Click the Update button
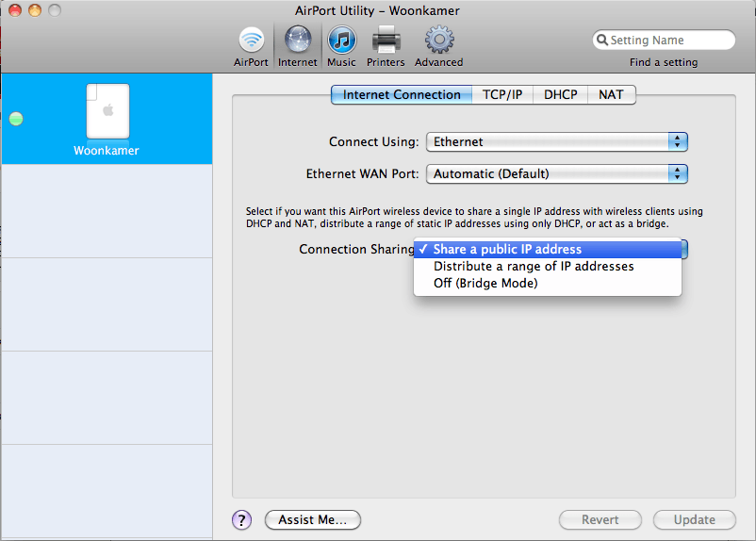The width and height of the screenshot is (756, 541). [695, 519]
